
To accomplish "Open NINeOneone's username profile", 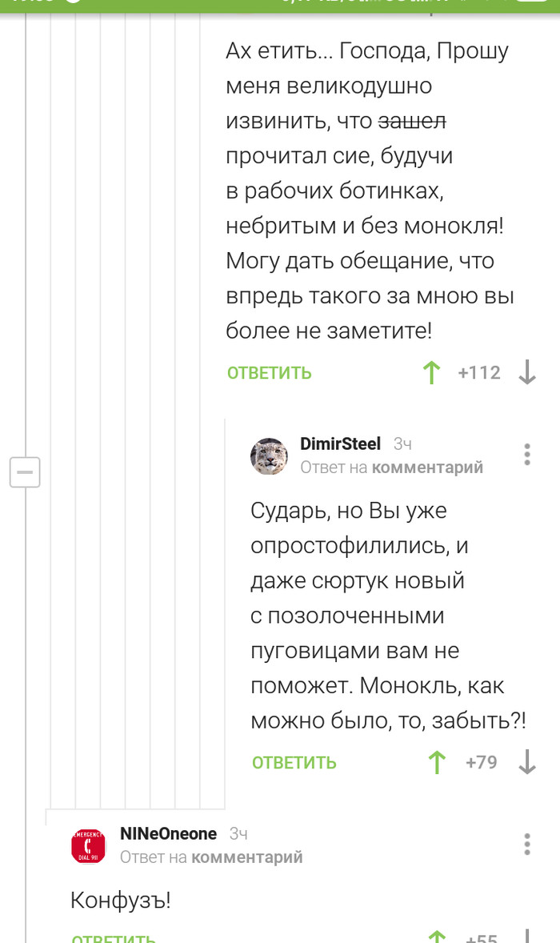I will pos(168,833).
